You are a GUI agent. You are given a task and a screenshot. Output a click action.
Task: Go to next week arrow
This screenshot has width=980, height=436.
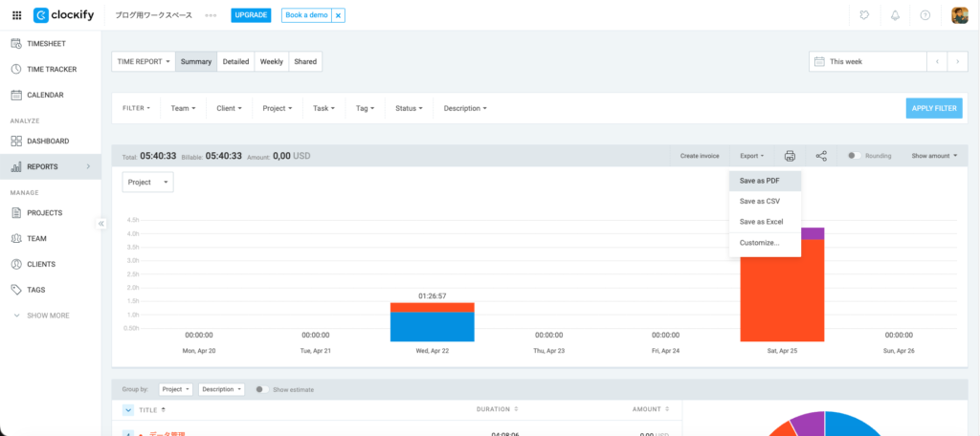click(x=958, y=61)
